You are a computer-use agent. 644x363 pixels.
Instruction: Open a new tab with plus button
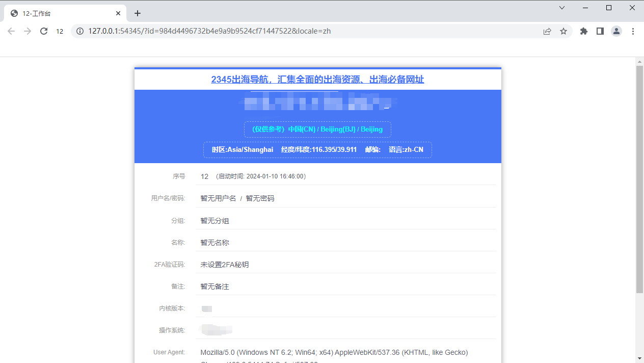pyautogui.click(x=137, y=13)
